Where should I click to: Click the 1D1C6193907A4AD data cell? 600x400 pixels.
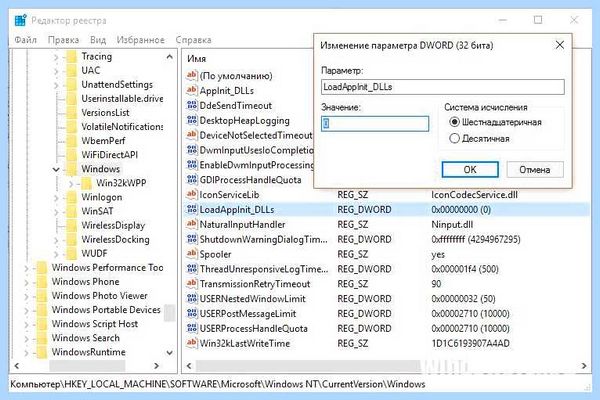point(470,344)
